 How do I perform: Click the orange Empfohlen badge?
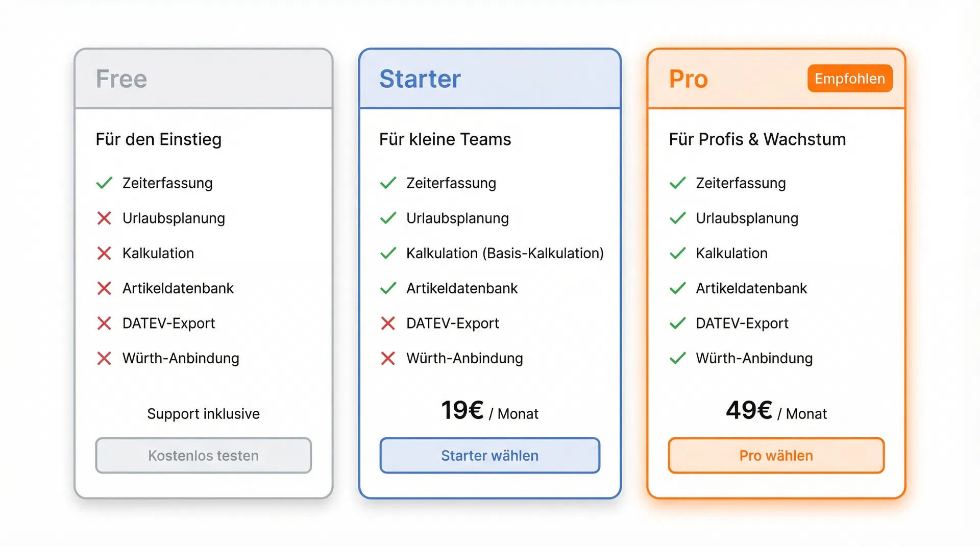(849, 79)
